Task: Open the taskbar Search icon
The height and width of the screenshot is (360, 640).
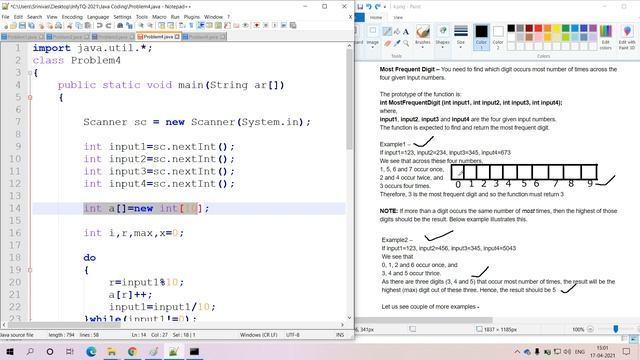Action: [x=30, y=351]
